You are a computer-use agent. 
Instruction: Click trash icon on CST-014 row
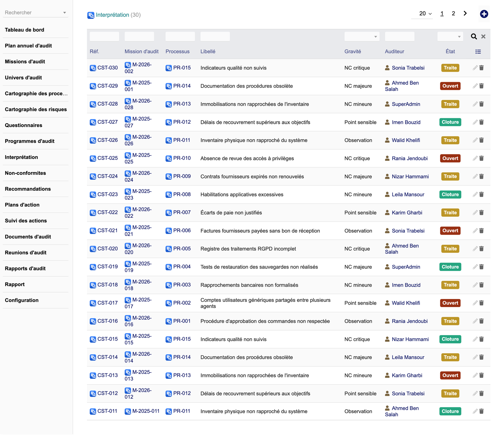click(481, 357)
